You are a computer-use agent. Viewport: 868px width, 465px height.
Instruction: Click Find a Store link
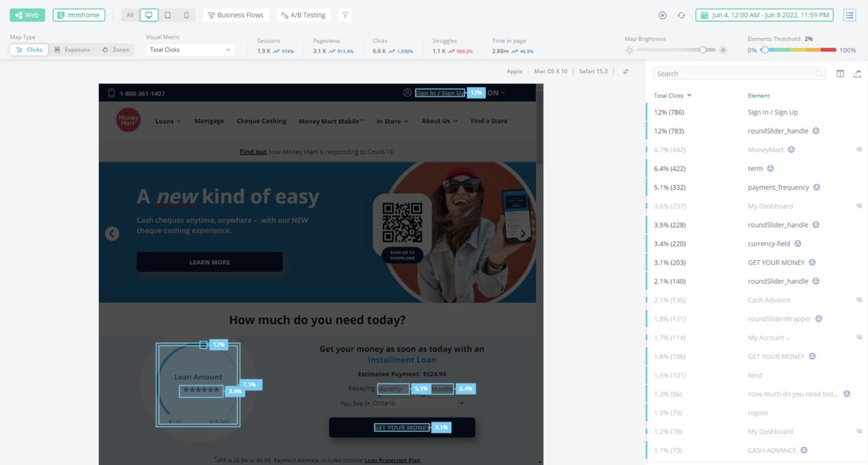coord(489,121)
